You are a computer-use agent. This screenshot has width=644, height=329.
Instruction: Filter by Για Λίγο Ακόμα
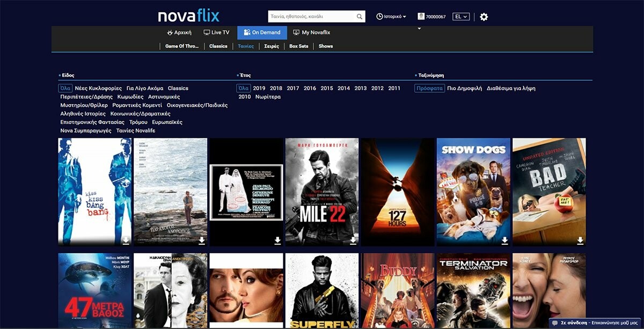pos(145,88)
